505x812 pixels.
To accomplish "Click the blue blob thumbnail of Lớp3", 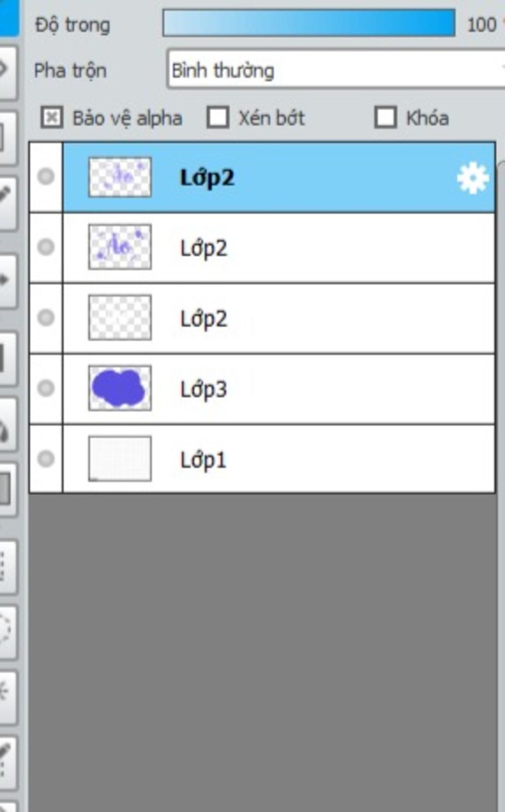I will point(120,388).
